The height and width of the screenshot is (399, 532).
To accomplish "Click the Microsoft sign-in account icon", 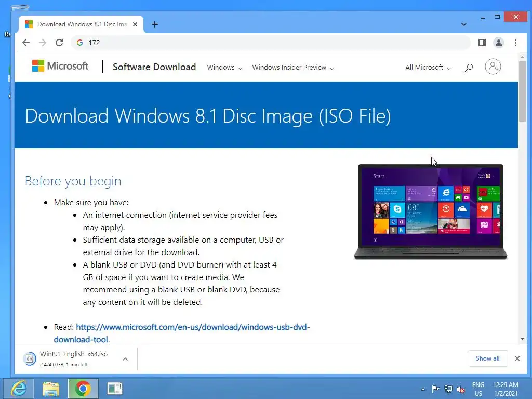I will click(x=493, y=67).
